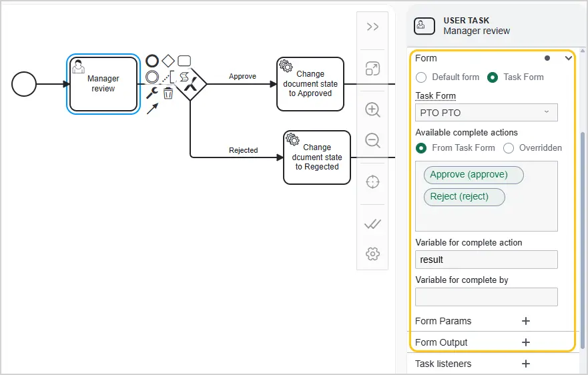
Task: Add an entry to Form Params
Action: click(526, 321)
